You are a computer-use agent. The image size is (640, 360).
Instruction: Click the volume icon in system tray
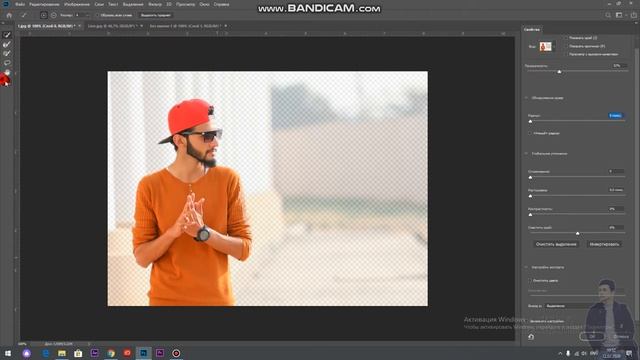click(584, 353)
